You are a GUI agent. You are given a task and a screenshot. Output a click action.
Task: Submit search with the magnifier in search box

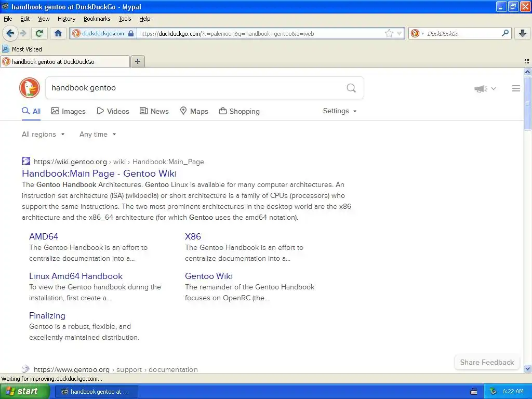(x=351, y=88)
